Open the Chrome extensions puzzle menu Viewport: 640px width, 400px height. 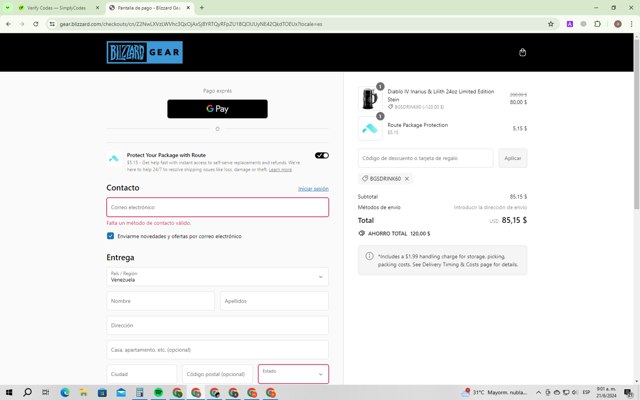click(x=598, y=24)
